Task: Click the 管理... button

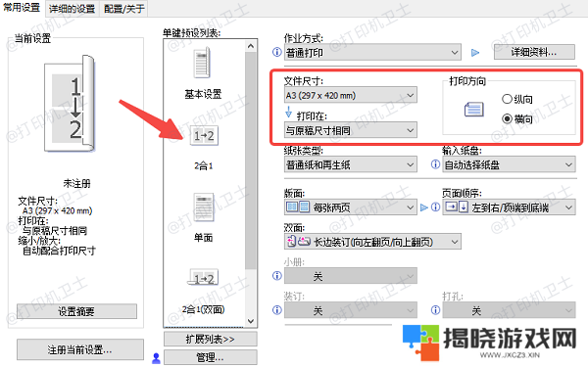Action: 211,357
